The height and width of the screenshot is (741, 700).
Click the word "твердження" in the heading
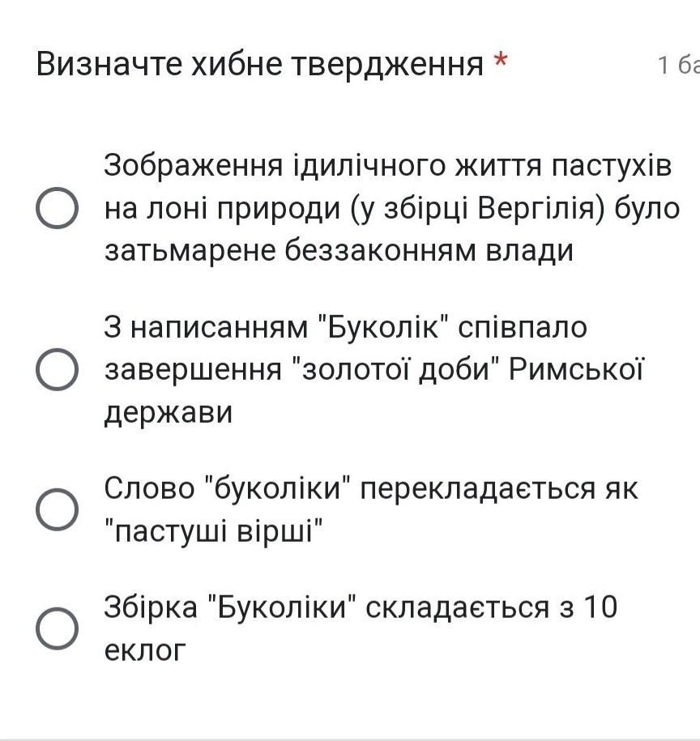tap(387, 64)
